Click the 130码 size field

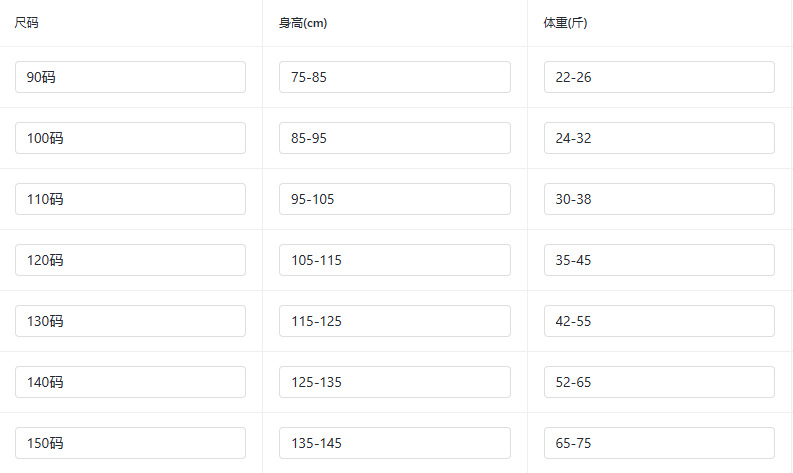(x=130, y=321)
